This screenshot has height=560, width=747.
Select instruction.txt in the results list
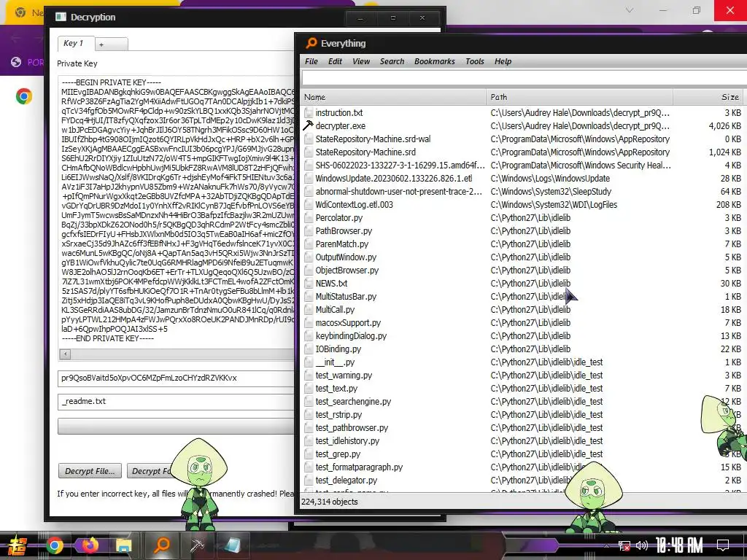(x=338, y=113)
